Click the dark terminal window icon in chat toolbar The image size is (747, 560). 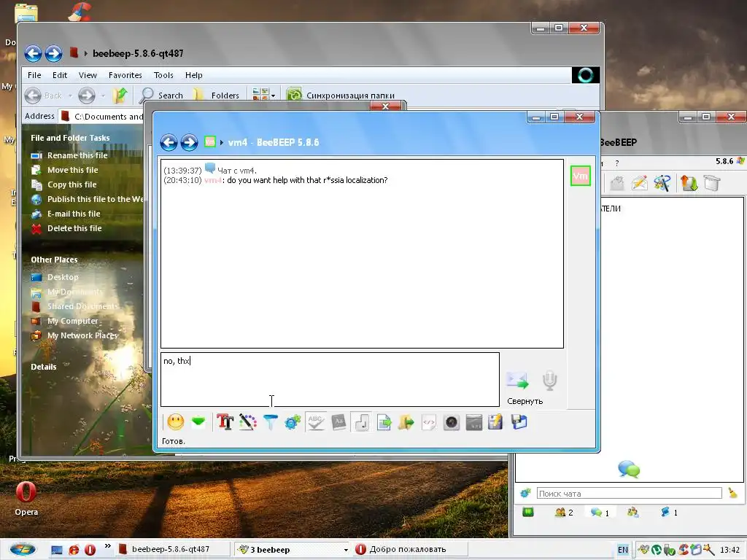coord(473,422)
